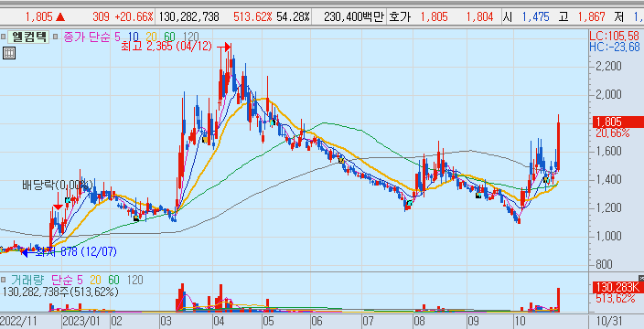The image size is (644, 329).
Task: Select the green 60 volume average legend
Action: click(113, 281)
